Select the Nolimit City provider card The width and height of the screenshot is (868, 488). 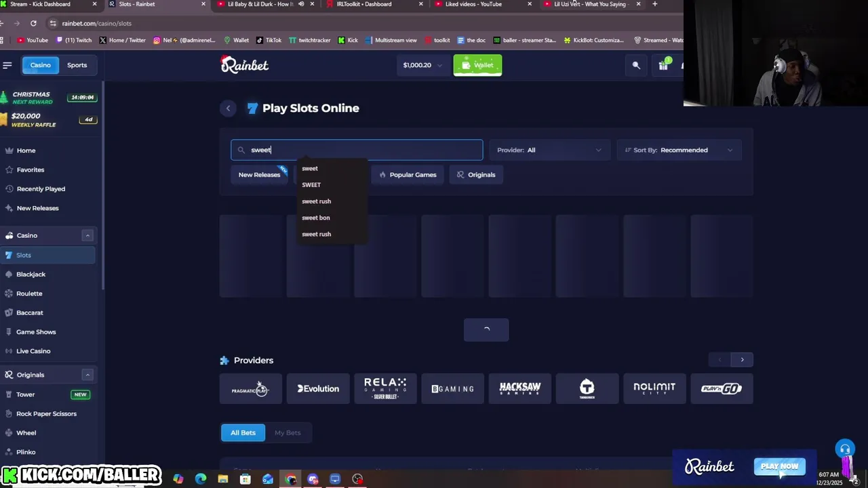click(x=654, y=389)
